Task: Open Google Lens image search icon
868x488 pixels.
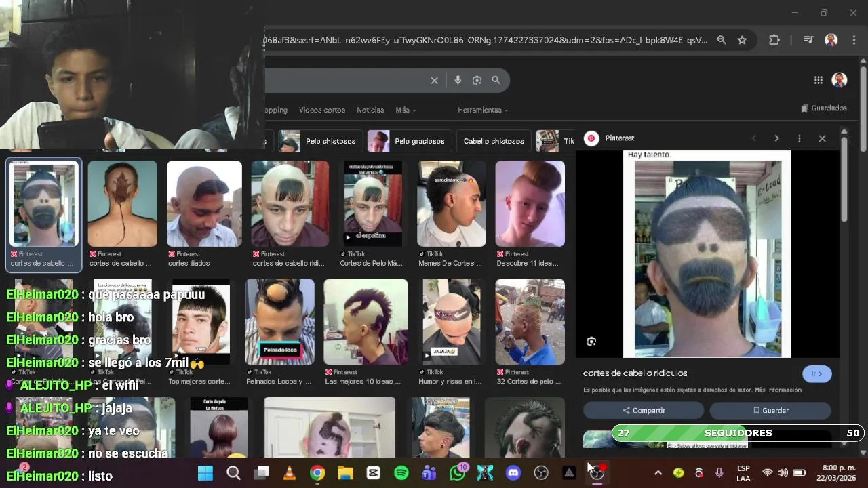Action: coord(477,80)
